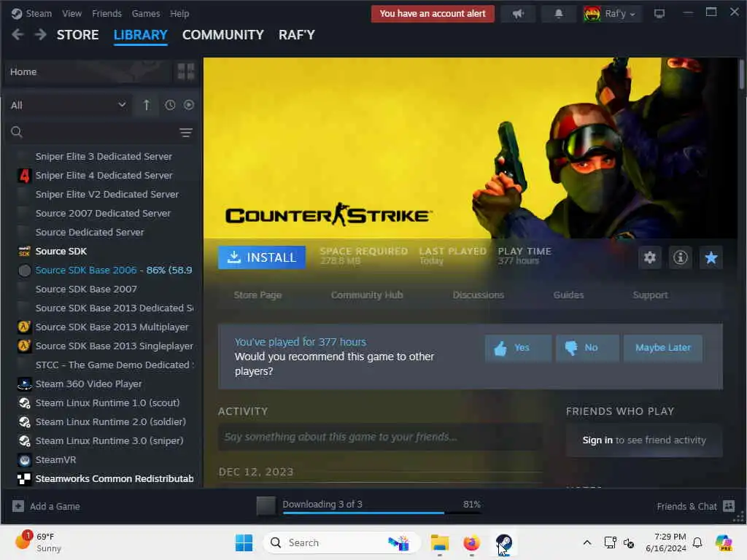Click the account alert banner
The image size is (747, 560).
pos(433,14)
